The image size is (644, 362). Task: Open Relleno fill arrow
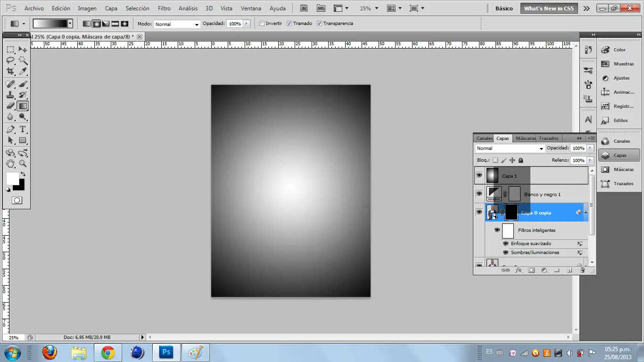pos(590,160)
